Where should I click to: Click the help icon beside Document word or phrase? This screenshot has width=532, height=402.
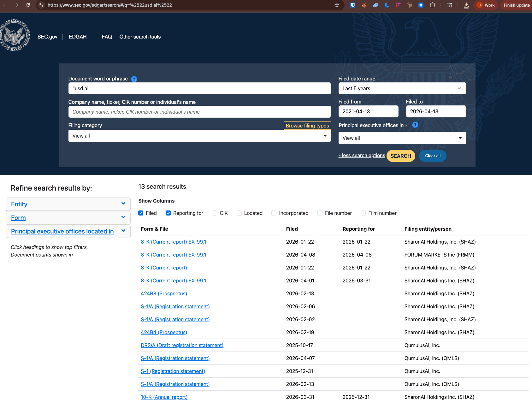[134, 79]
